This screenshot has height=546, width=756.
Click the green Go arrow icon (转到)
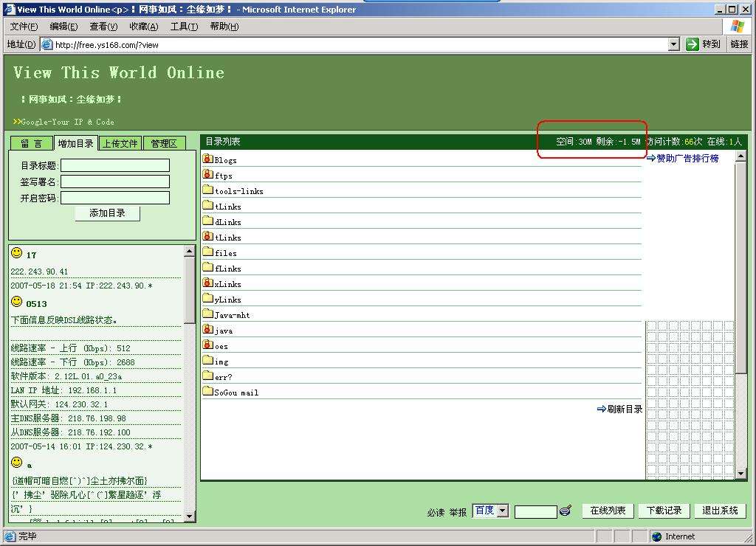coord(692,44)
